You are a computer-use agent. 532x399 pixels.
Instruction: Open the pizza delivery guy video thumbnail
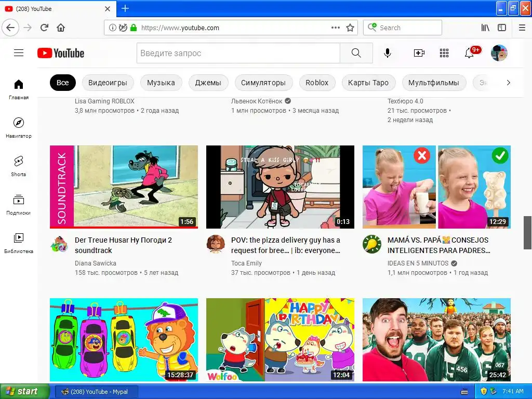coord(280,187)
